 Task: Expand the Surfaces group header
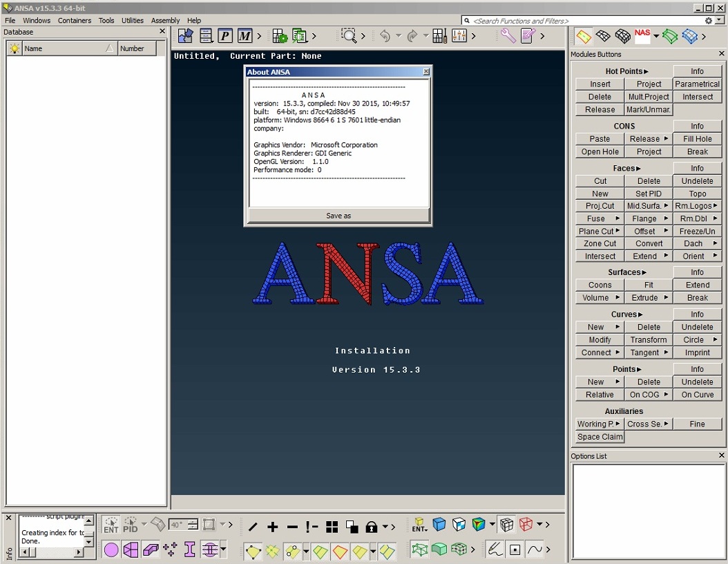point(626,272)
